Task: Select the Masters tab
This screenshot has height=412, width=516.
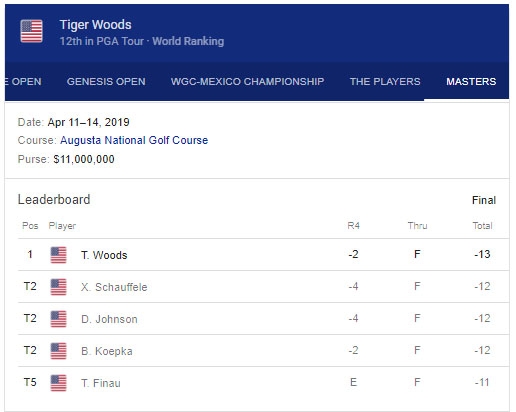Action: click(471, 82)
